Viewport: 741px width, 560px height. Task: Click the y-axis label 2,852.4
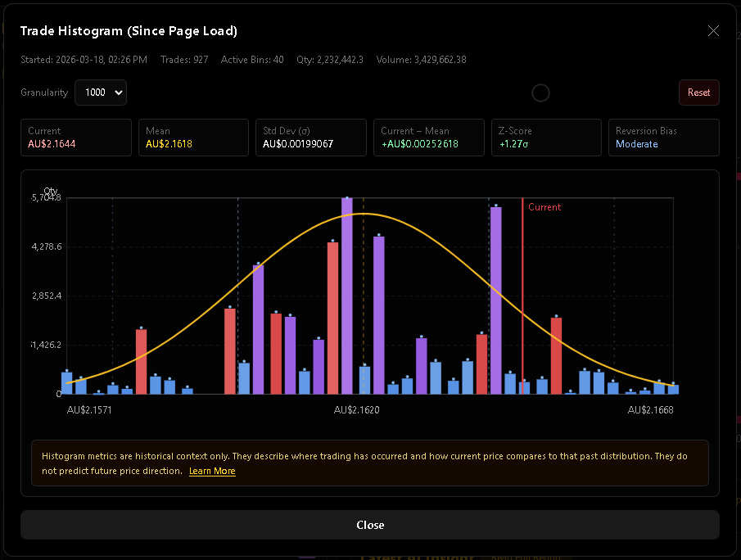tap(47, 296)
